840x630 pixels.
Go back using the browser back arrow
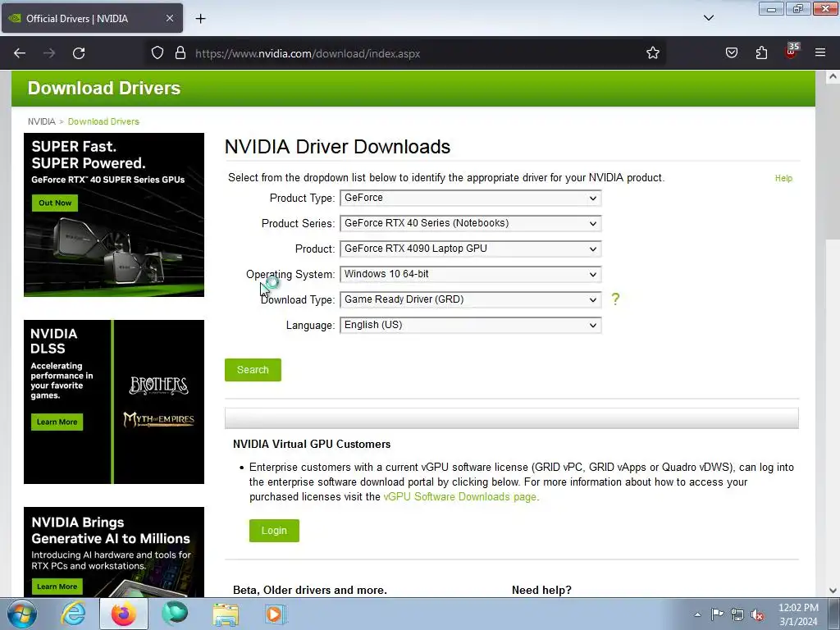[20, 53]
